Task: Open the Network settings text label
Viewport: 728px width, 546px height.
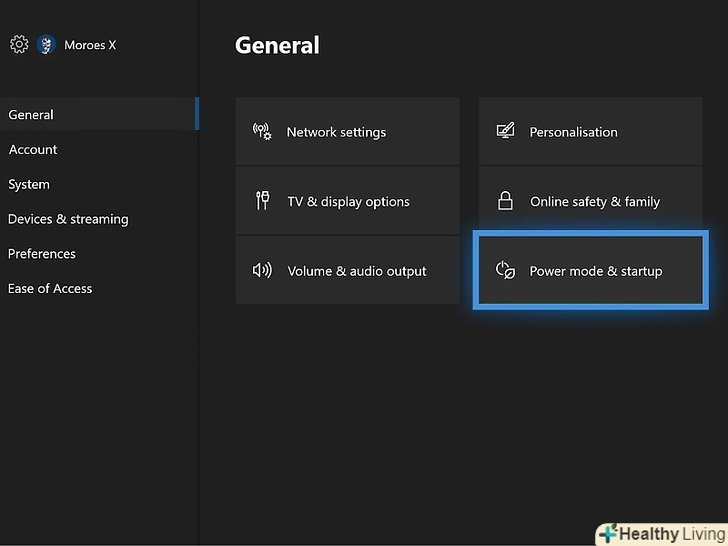Action: [x=336, y=132]
